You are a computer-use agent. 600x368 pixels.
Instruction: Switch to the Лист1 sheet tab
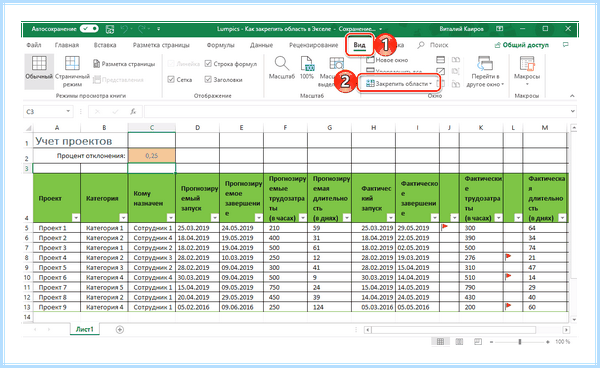(x=85, y=329)
